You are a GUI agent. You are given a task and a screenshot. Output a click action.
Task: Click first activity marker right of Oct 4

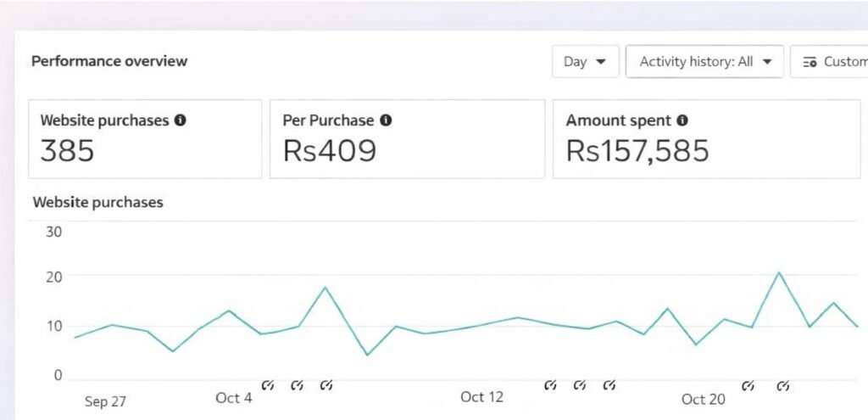pos(268,385)
